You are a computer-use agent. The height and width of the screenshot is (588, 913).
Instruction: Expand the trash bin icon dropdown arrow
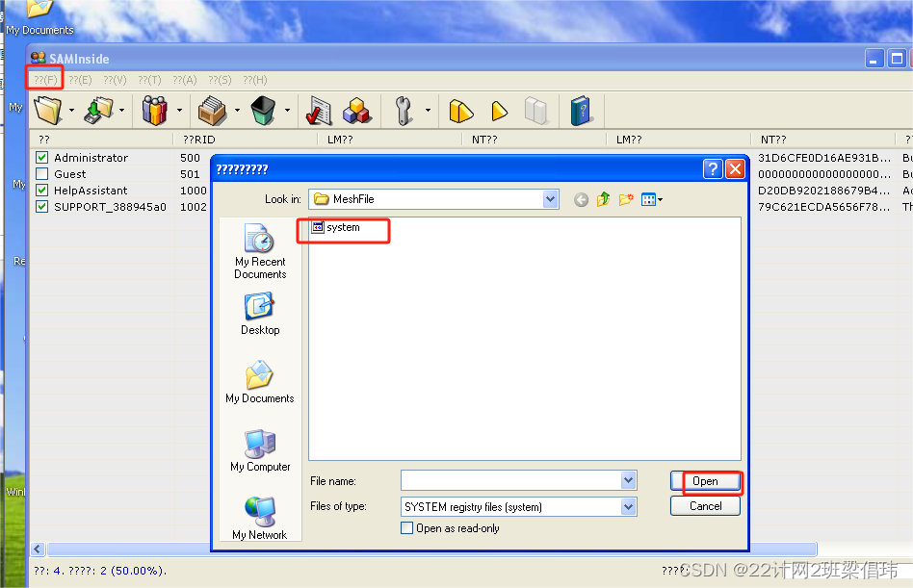(287, 110)
